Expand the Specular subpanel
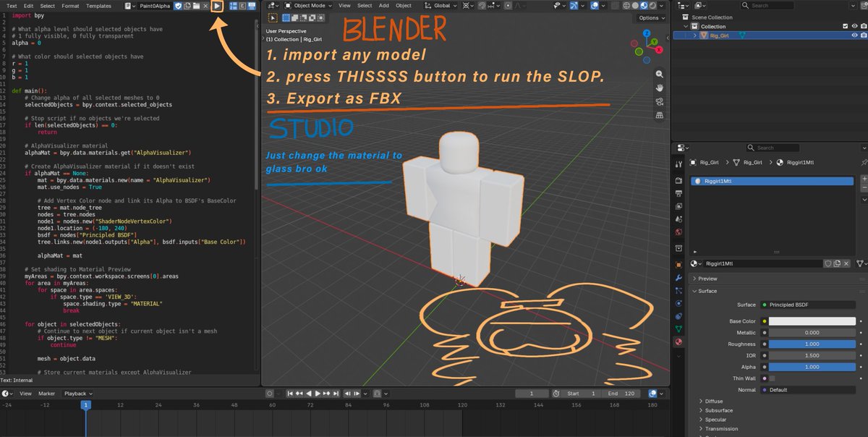Image resolution: width=868 pixels, height=437 pixels. 715,420
